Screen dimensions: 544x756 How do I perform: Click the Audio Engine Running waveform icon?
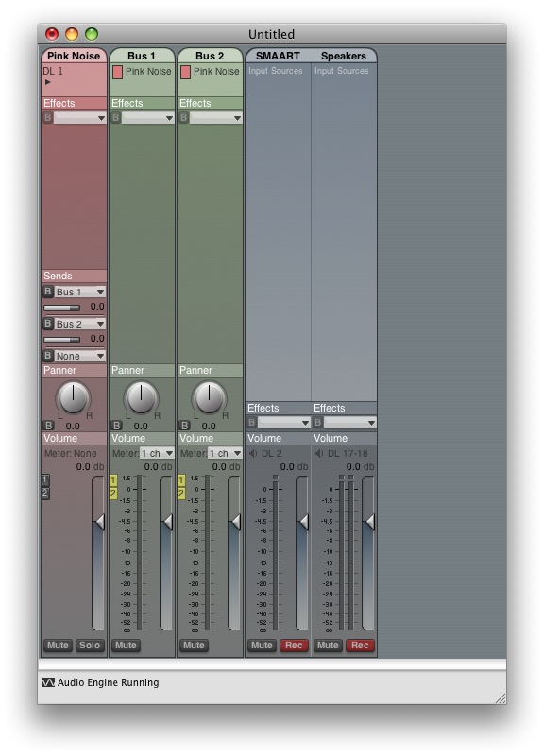(x=49, y=682)
